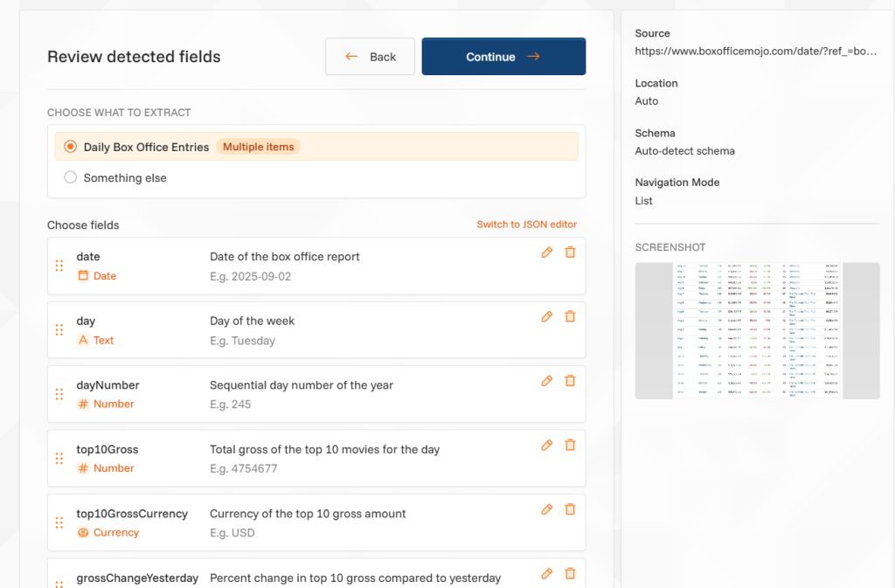Select Daily Box Office Entries radio option
This screenshot has width=895, height=588.
(x=71, y=147)
